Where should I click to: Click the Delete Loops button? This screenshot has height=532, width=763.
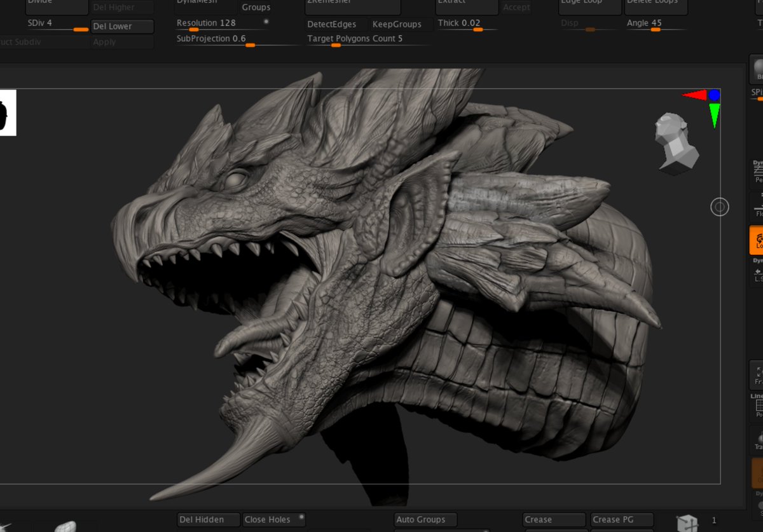click(657, 7)
